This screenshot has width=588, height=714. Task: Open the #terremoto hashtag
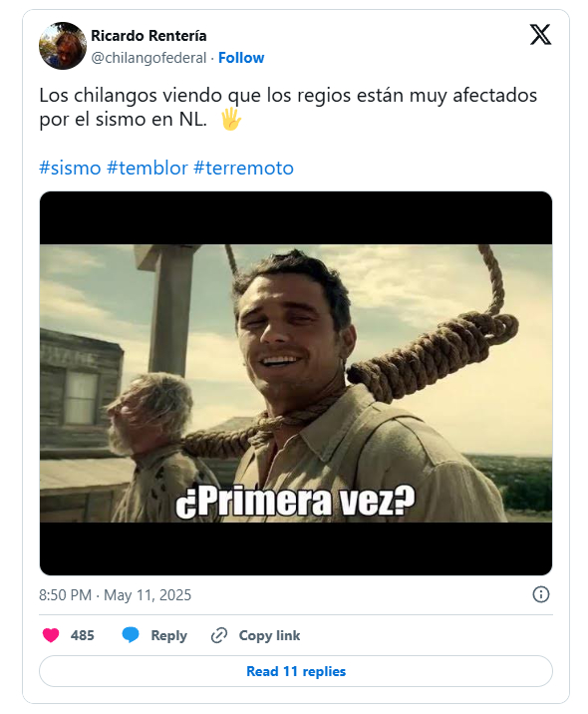pyautogui.click(x=243, y=168)
